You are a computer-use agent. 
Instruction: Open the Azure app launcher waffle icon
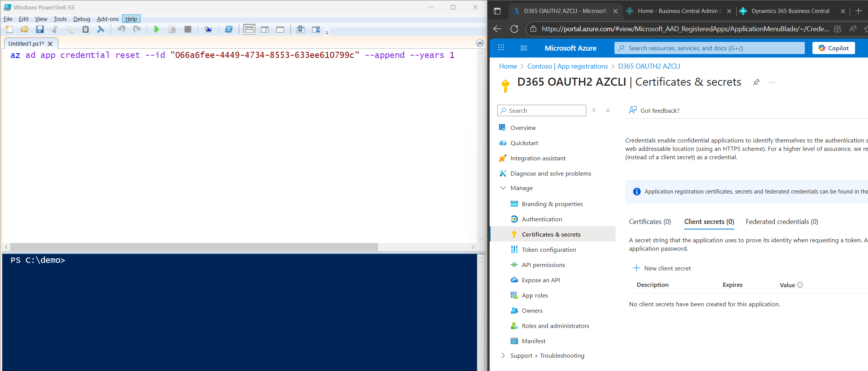pos(501,48)
